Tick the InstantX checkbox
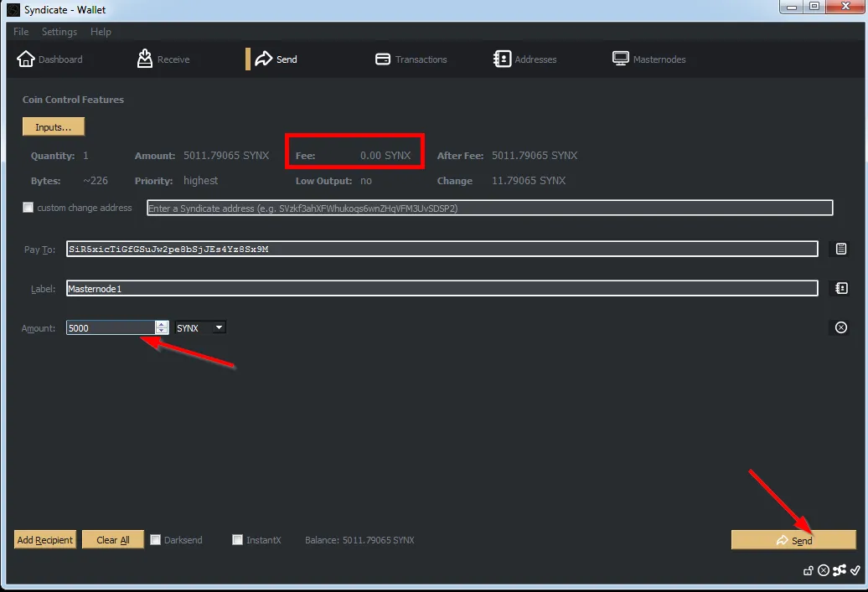This screenshot has width=868, height=592. coord(237,539)
